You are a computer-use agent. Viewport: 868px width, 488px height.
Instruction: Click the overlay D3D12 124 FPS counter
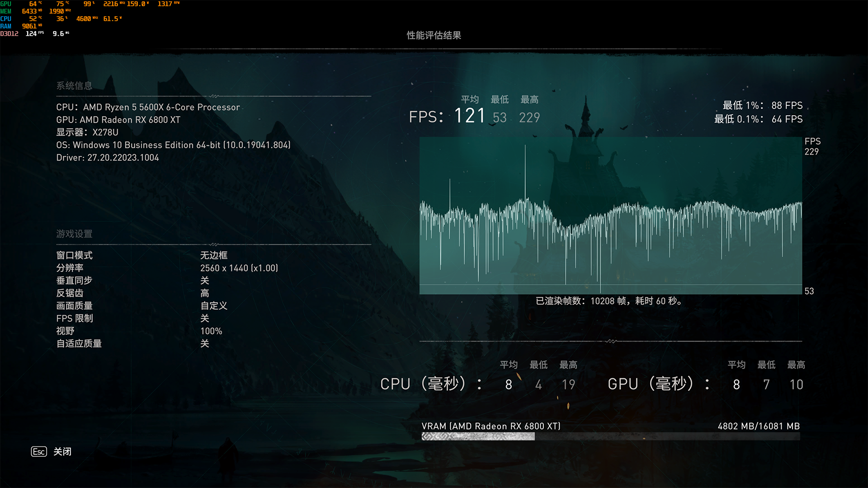22,33
